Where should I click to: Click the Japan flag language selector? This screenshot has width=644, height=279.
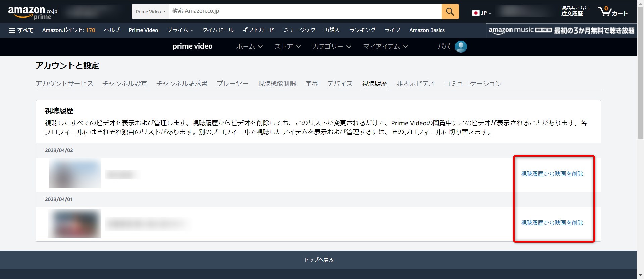(481, 13)
